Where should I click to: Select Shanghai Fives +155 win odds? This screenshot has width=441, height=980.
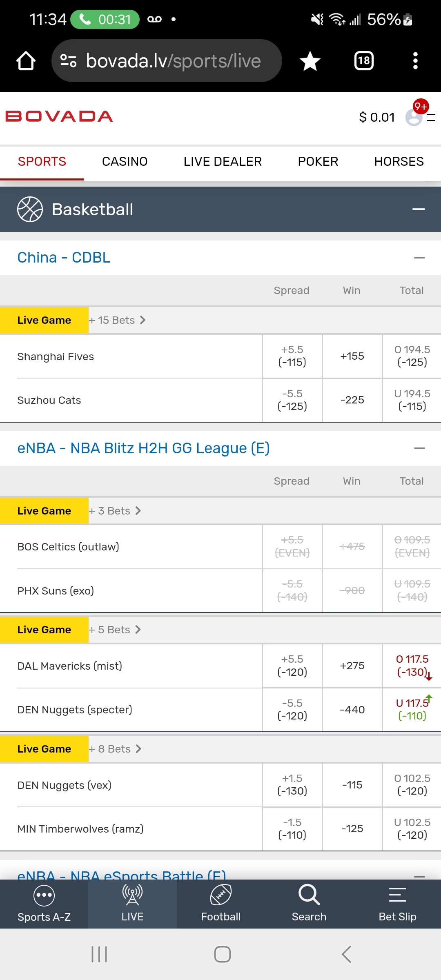[352, 356]
